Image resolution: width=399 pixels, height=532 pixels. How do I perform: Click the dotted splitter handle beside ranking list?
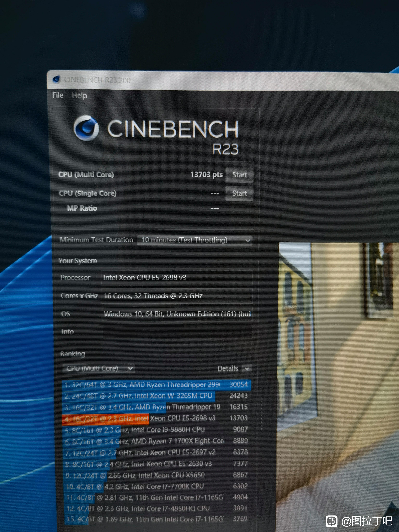pos(261,414)
